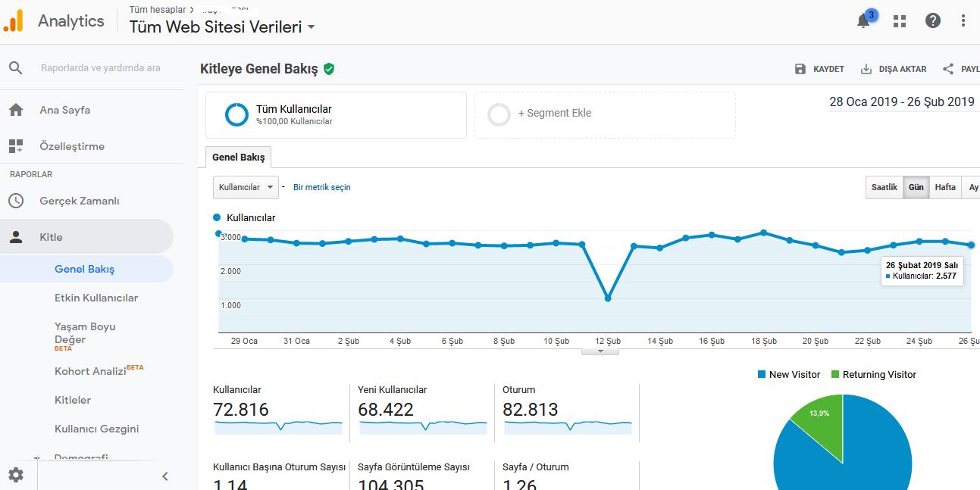Image resolution: width=980 pixels, height=490 pixels.
Task: Select the Saatlik time granularity toggle
Action: (885, 187)
